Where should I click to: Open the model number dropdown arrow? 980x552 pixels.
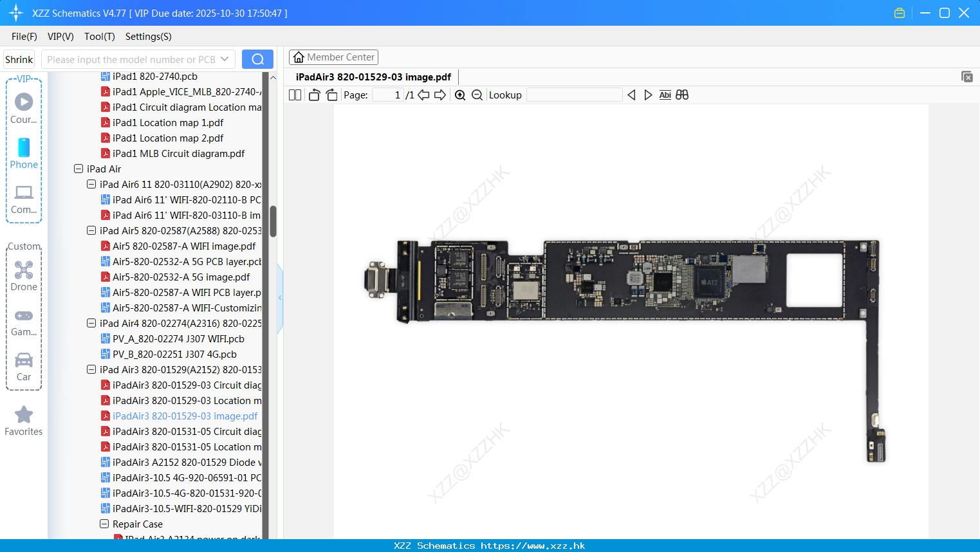coord(225,59)
